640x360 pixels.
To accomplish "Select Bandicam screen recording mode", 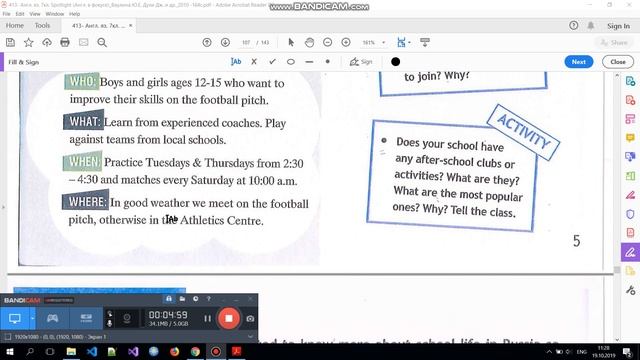I will coord(15,318).
